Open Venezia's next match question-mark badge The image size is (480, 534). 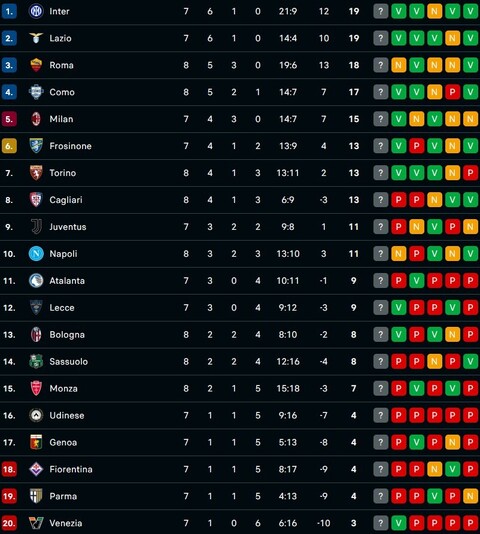[x=381, y=523]
